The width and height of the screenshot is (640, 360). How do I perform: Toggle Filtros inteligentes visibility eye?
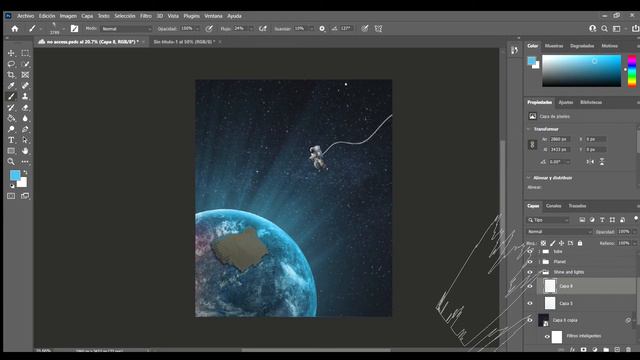(x=547, y=337)
